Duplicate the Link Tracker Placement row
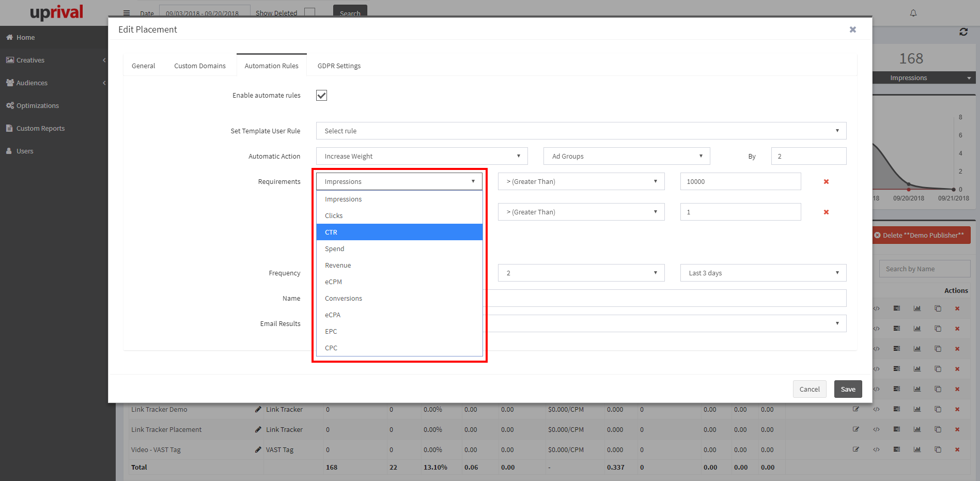Screen dimensions: 980x481 pyautogui.click(x=938, y=429)
